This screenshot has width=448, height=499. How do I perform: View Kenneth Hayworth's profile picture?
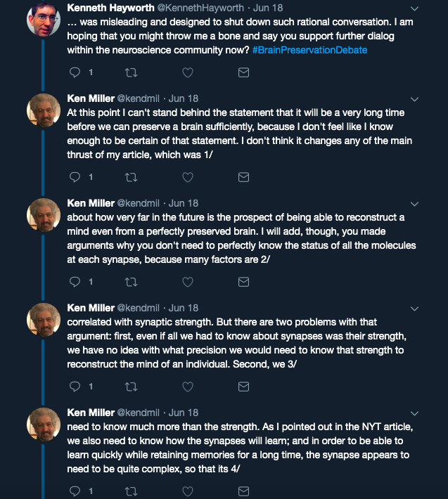tap(44, 20)
